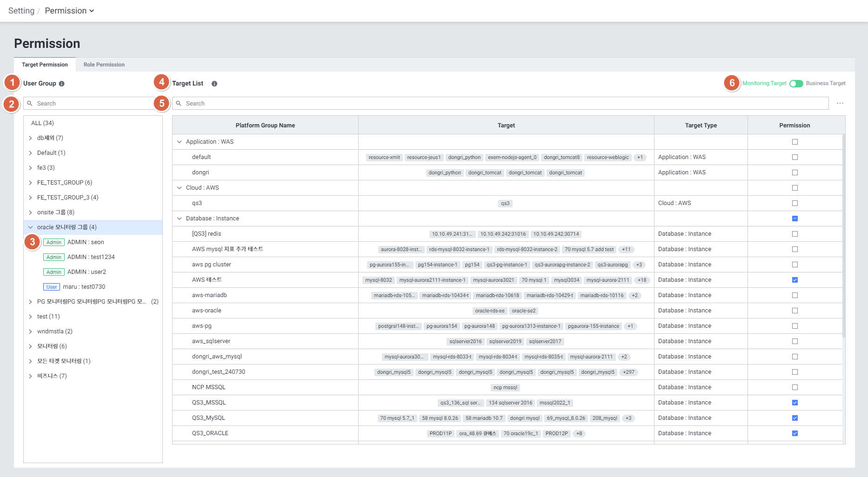Toggle Monitoring Target / Business Target switch
Image resolution: width=868 pixels, height=477 pixels.
[796, 84]
